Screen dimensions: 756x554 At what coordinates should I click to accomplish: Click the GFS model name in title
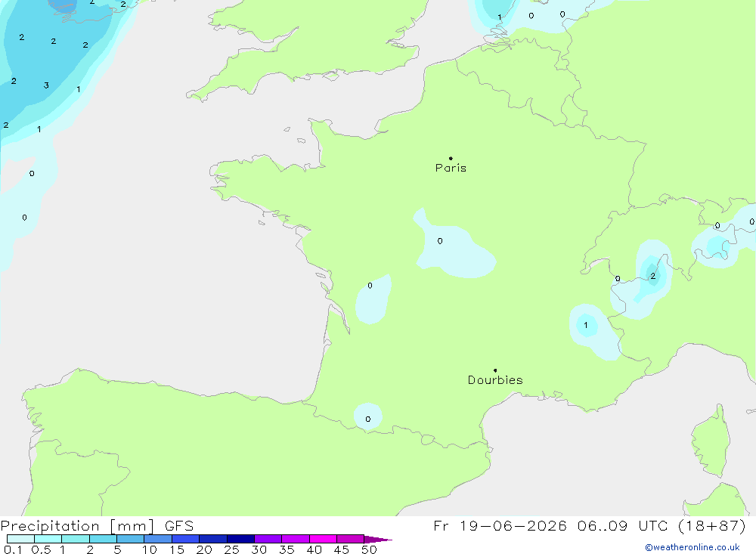coord(179,526)
